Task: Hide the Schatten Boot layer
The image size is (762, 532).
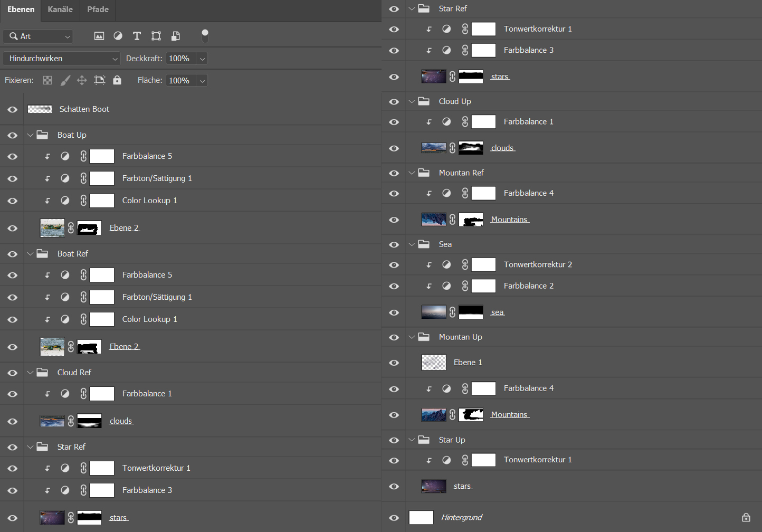Action: point(13,109)
